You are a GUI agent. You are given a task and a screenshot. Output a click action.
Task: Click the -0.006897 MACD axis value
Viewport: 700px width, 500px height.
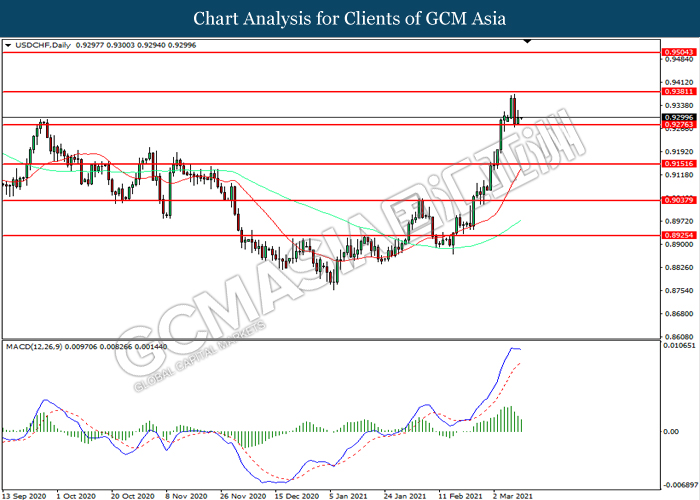678,483
